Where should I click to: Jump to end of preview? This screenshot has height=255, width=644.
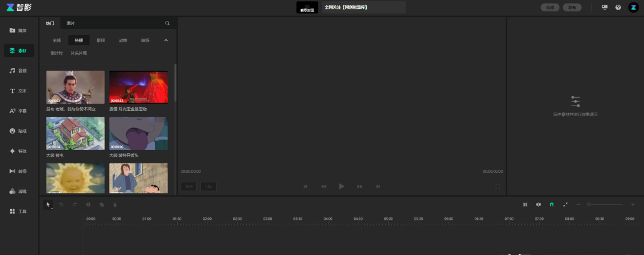[378, 186]
